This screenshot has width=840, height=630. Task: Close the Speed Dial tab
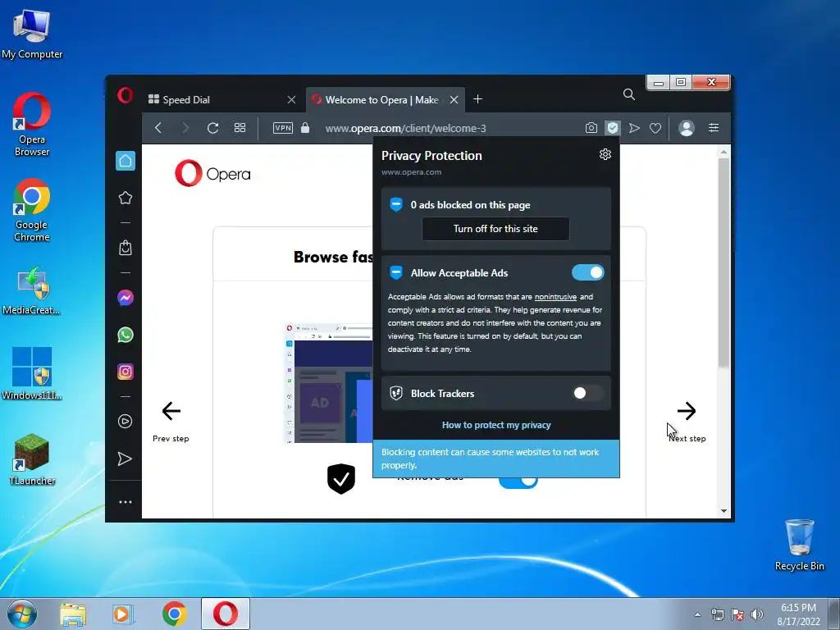291,99
